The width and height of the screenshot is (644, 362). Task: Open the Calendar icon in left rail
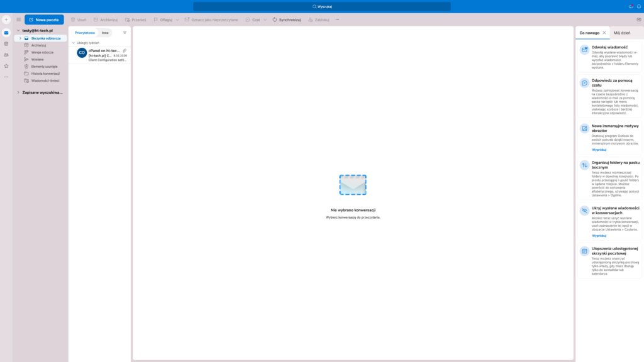click(6, 44)
